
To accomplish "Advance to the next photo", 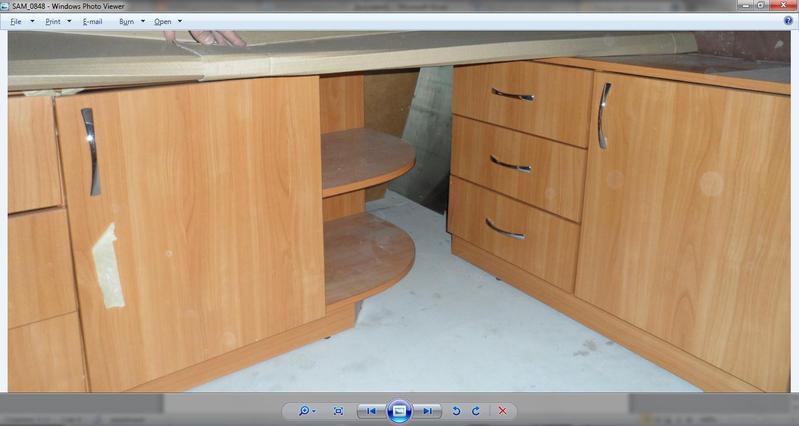I will tap(427, 411).
